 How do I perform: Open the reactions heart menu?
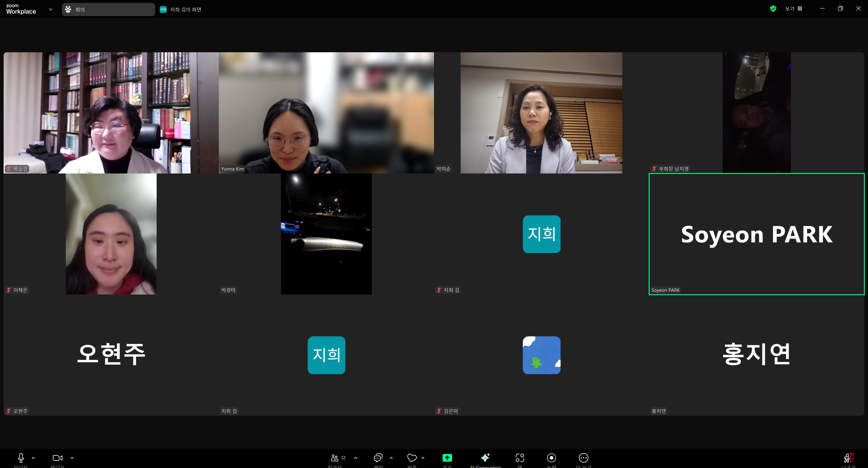[x=411, y=458]
